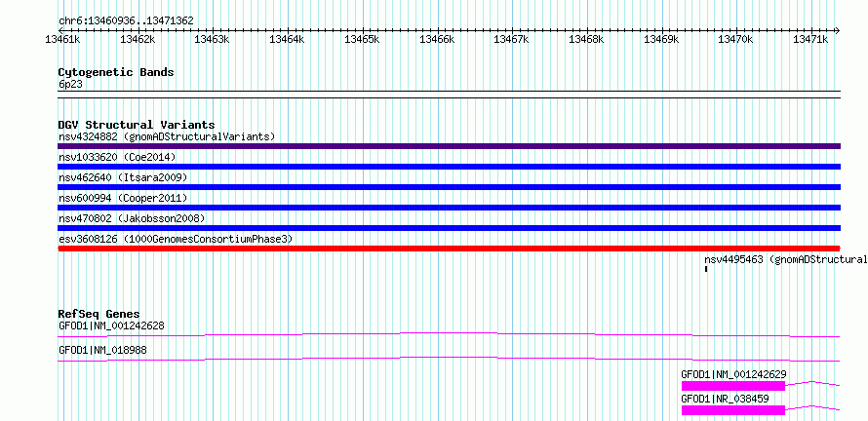
Task: Select the magenta NR_038459 exon block
Action: [733, 410]
